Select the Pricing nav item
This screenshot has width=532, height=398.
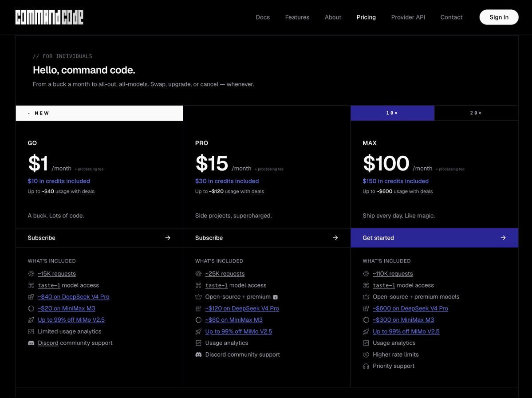366,17
